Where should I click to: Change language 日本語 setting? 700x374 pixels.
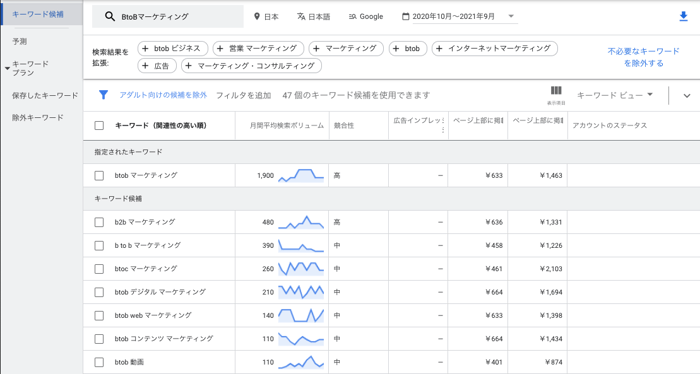click(313, 17)
